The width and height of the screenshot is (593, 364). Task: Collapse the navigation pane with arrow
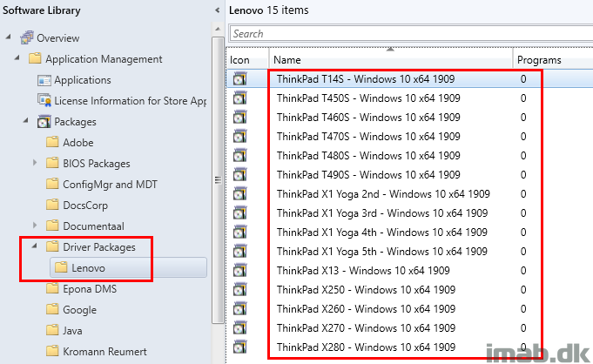pyautogui.click(x=217, y=10)
